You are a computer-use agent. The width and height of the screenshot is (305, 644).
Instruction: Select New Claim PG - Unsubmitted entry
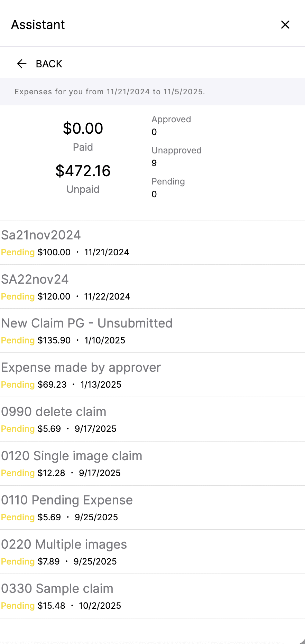(x=152, y=331)
